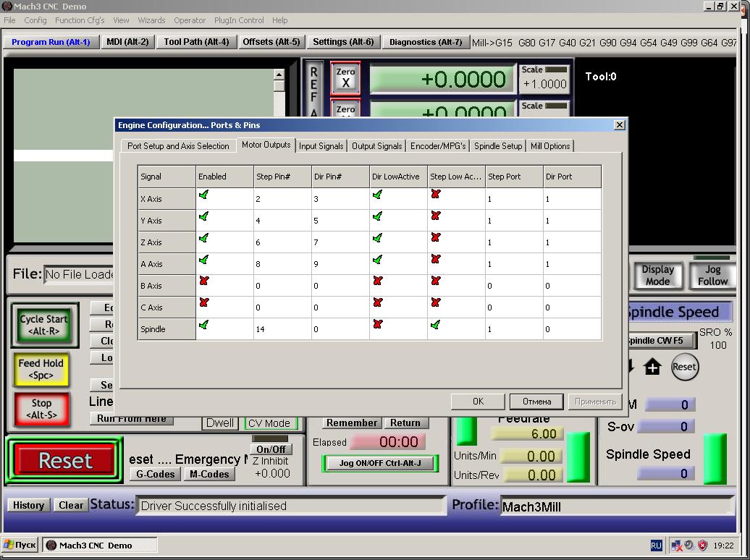The height and width of the screenshot is (560, 750).
Task: Toggle A Axis Dir LowActive icon
Action: point(377,260)
